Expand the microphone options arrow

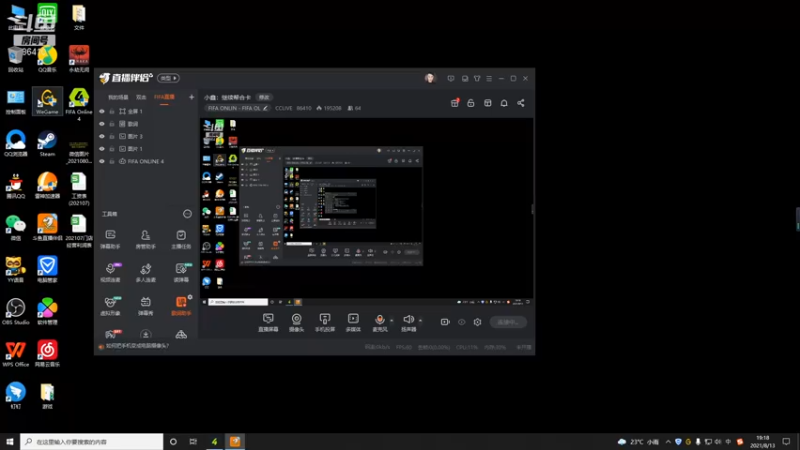coord(392,321)
